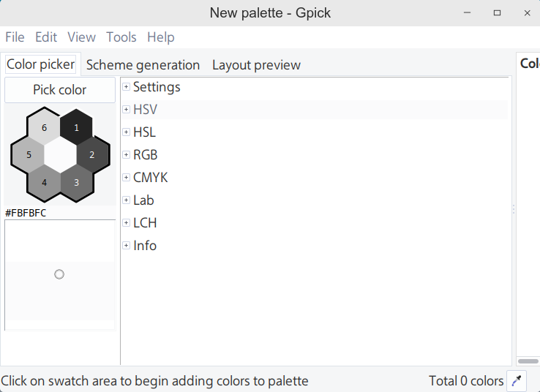Screen dimensions: 540x392
Task: Select hexagon swatch number 4
Action: point(44,182)
